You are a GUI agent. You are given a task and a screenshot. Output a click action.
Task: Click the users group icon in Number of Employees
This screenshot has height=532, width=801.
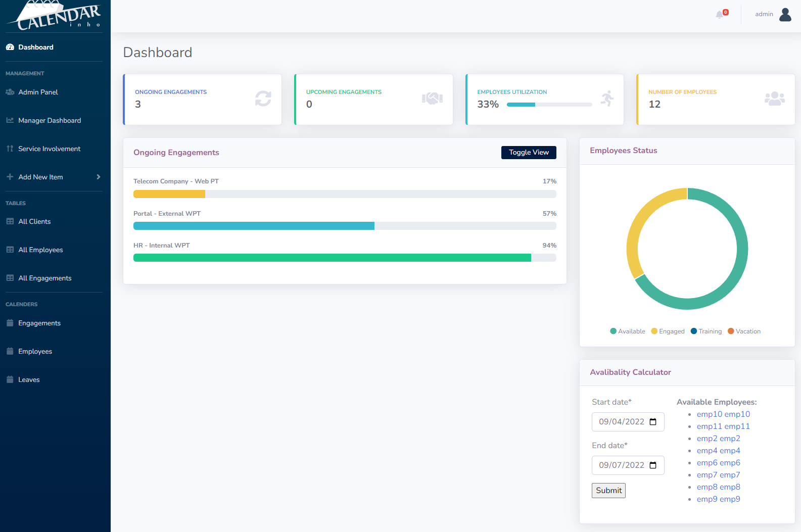click(775, 99)
